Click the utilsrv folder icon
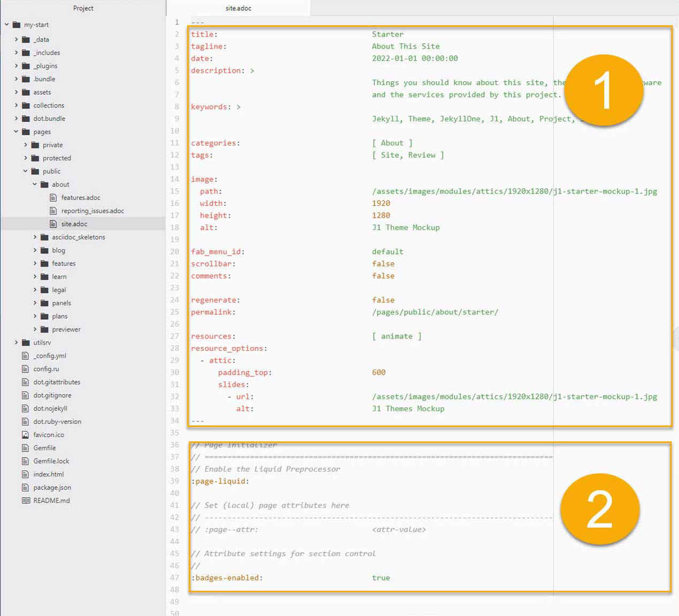The width and height of the screenshot is (679, 616). click(26, 342)
